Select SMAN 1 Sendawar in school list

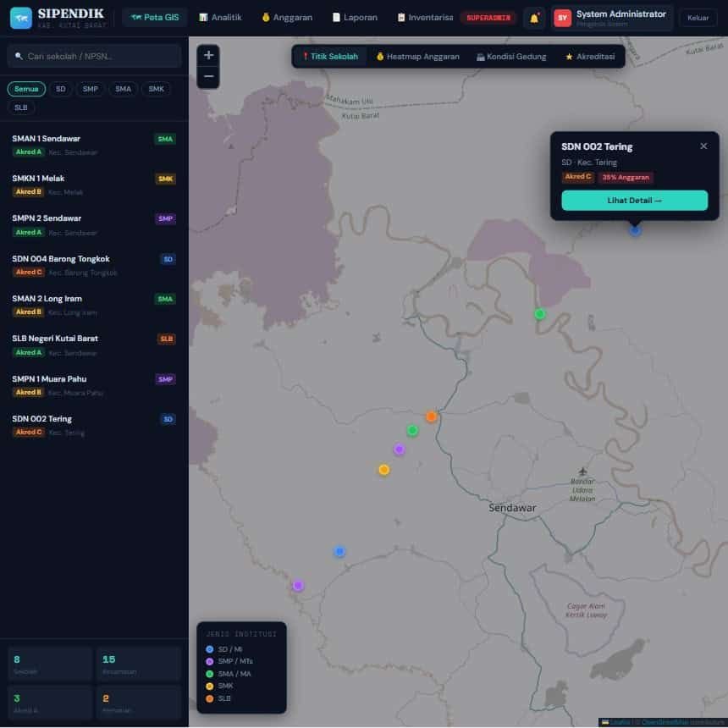(94, 145)
